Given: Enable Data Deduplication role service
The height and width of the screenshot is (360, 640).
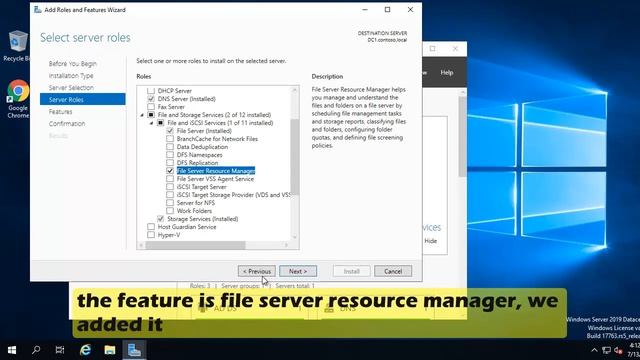Looking at the screenshot, I should pyautogui.click(x=170, y=147).
